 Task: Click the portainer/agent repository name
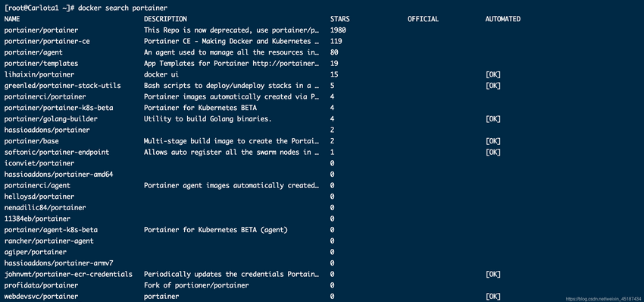coord(33,52)
